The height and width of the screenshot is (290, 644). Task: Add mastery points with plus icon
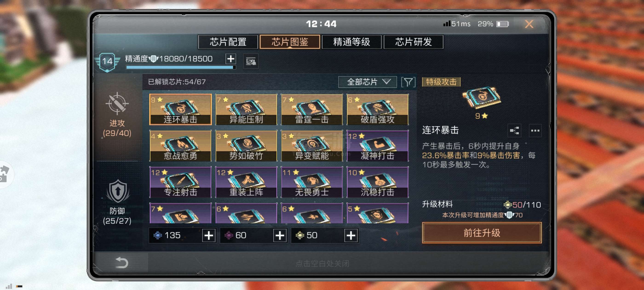pyautogui.click(x=230, y=59)
